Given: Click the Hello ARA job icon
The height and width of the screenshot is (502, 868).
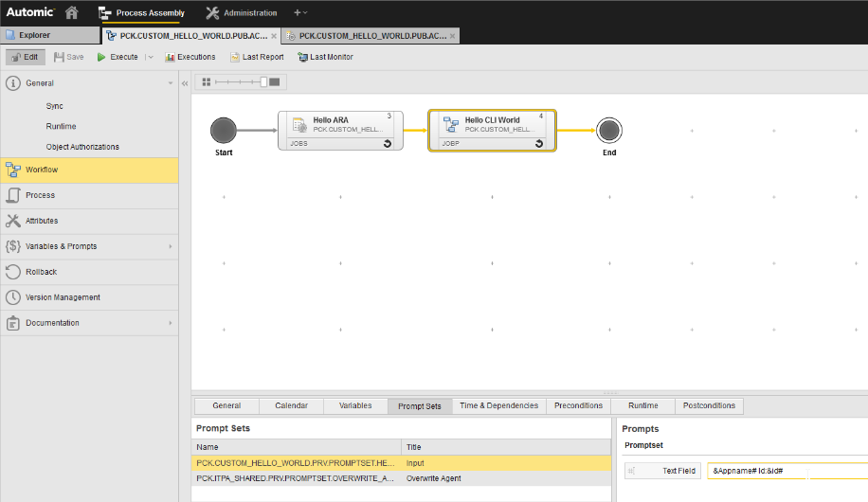Looking at the screenshot, I should point(299,124).
